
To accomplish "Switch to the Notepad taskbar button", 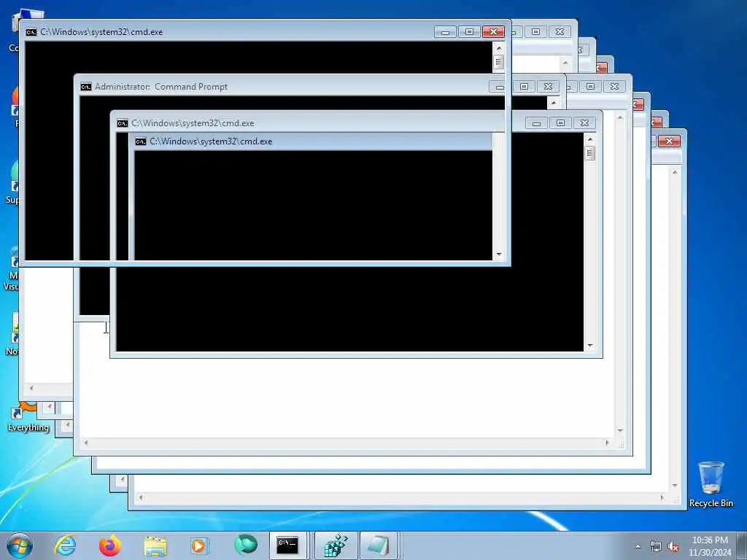I will coord(379,545).
